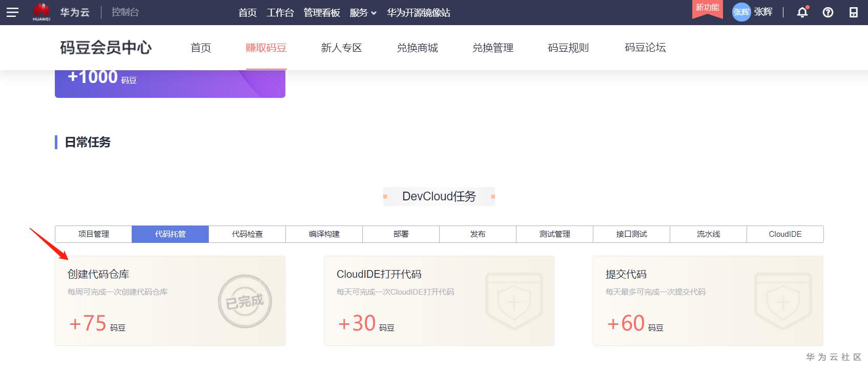Viewport: 868px width, 370px height.
Task: Open the help question mark icon
Action: click(828, 12)
